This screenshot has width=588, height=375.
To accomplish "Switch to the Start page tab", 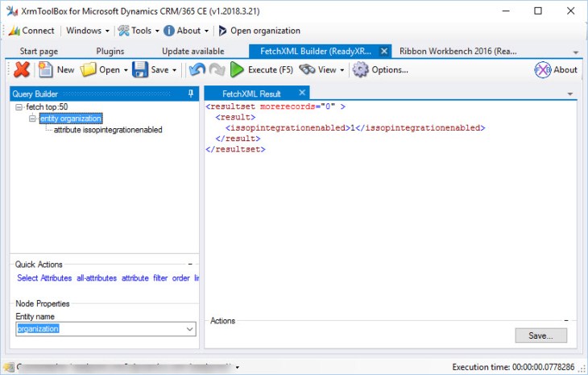I will [39, 51].
